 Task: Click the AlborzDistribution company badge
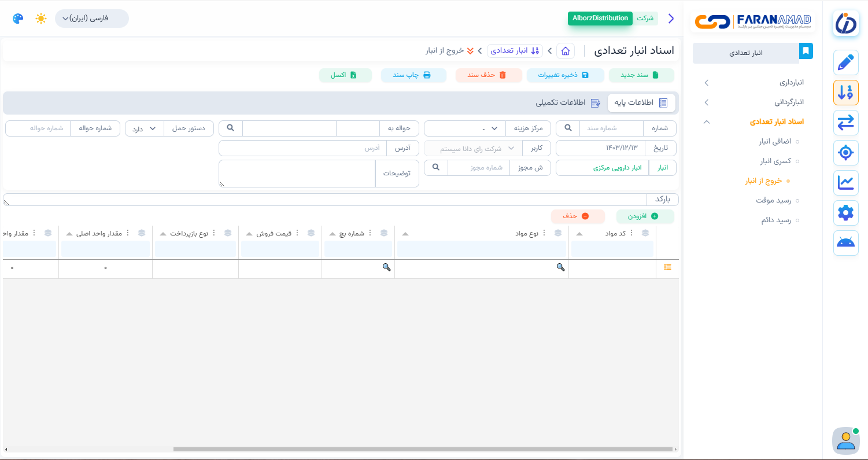tap(600, 18)
